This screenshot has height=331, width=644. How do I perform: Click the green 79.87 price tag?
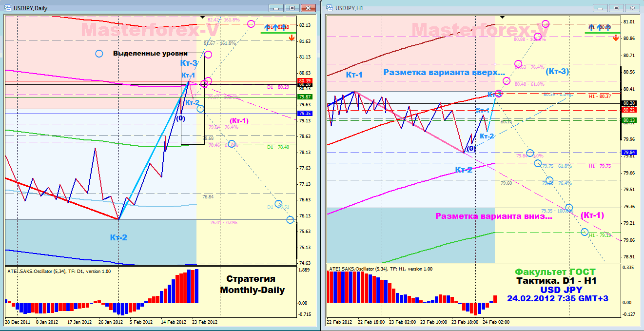click(305, 97)
